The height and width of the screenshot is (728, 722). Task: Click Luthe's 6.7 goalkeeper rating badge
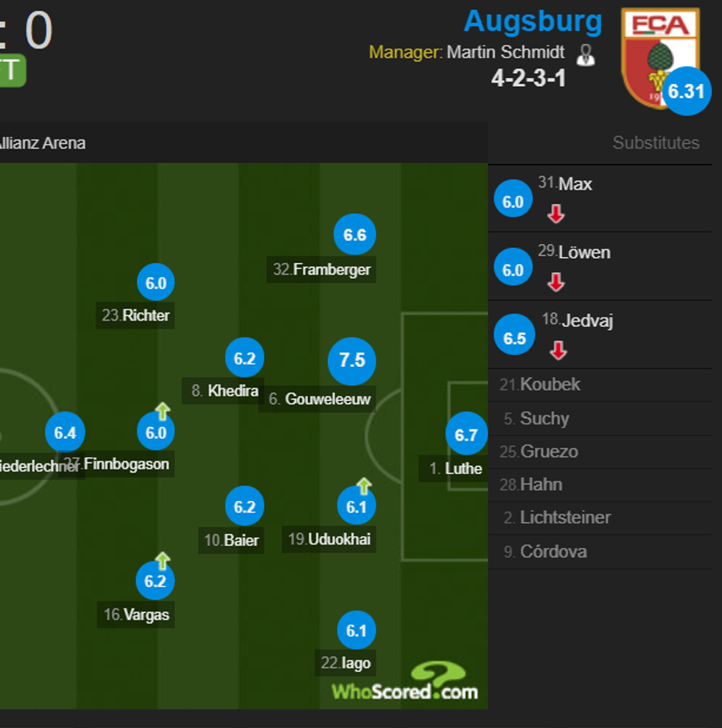pyautogui.click(x=466, y=435)
